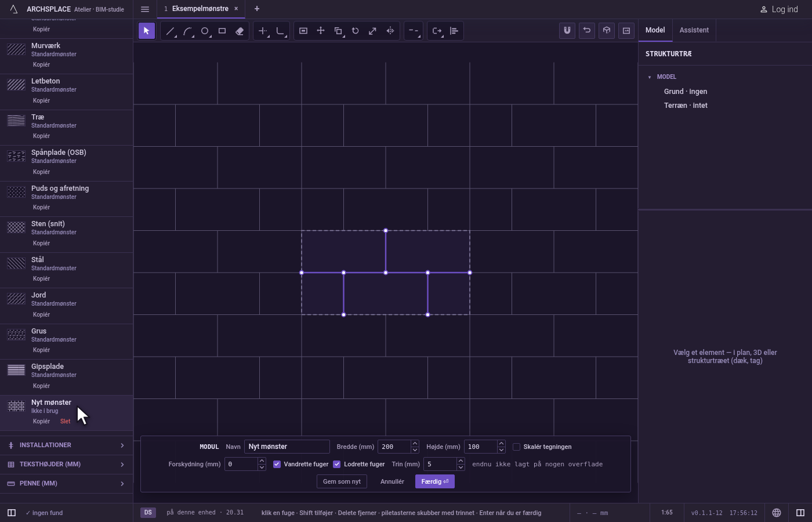The height and width of the screenshot is (522, 812).
Task: Select the Line drawing tool
Action: (x=170, y=31)
